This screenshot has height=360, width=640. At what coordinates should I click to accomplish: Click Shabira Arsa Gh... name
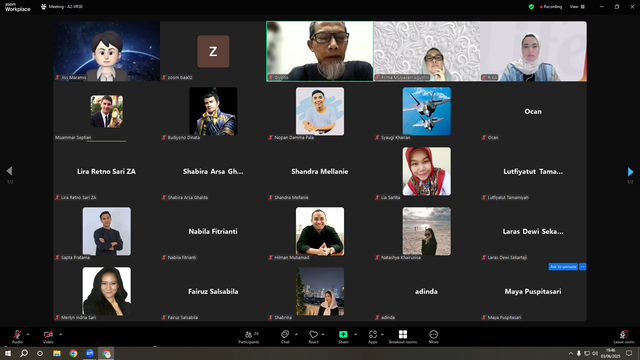tap(213, 171)
